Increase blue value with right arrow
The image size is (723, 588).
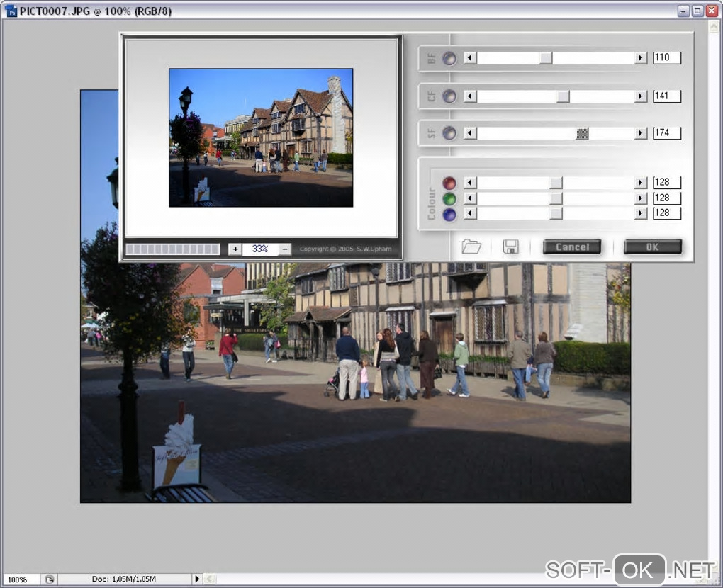pos(641,213)
